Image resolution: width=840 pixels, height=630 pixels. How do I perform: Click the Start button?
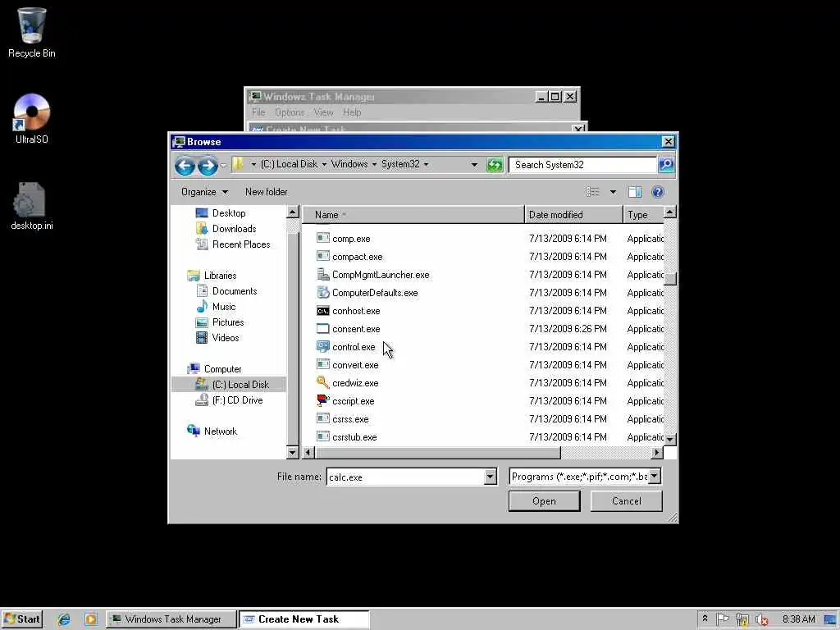[x=22, y=619]
